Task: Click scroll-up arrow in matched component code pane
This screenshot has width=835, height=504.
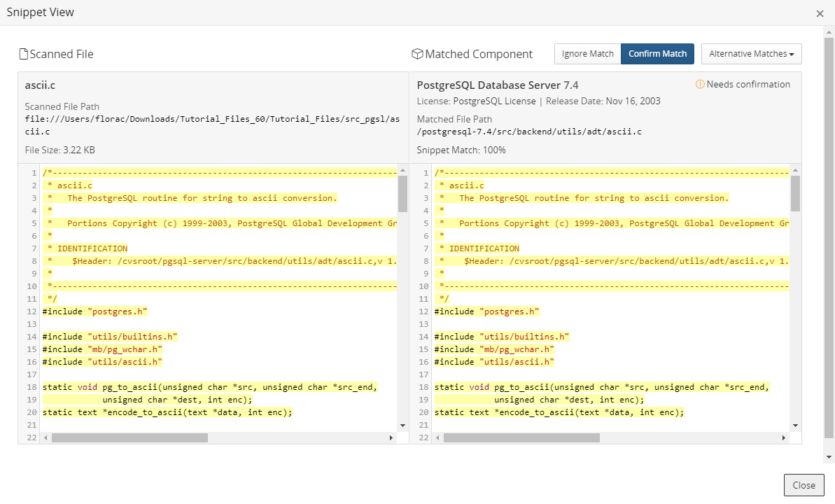Action: click(x=794, y=170)
